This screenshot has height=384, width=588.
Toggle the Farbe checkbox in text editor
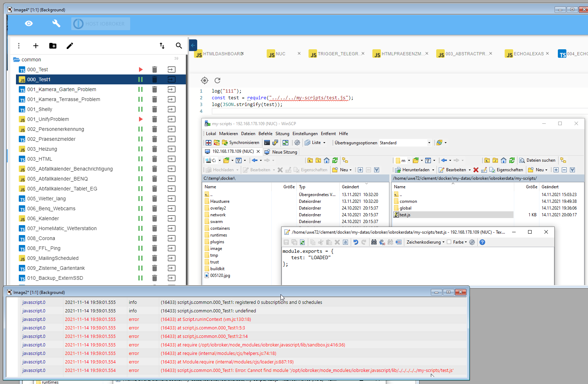coord(449,242)
